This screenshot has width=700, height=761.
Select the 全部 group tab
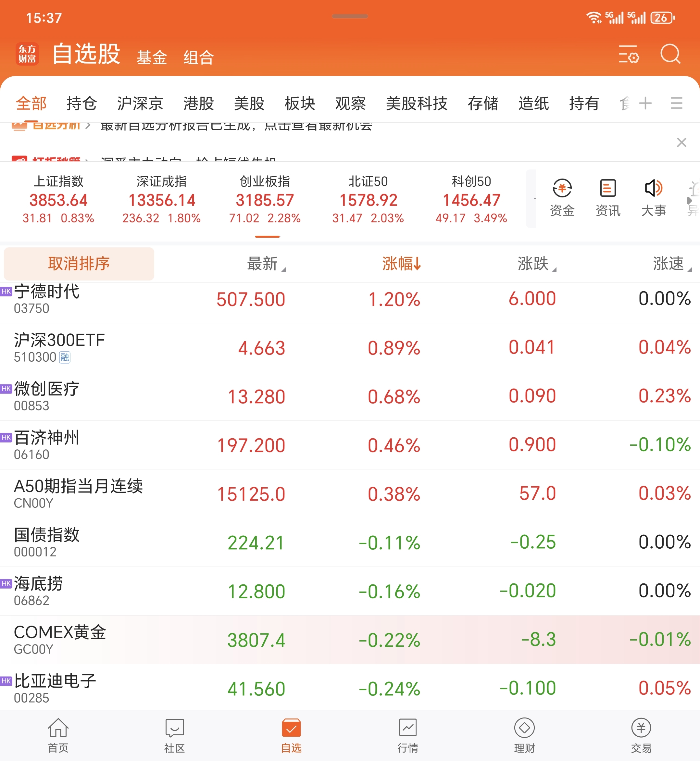[31, 103]
